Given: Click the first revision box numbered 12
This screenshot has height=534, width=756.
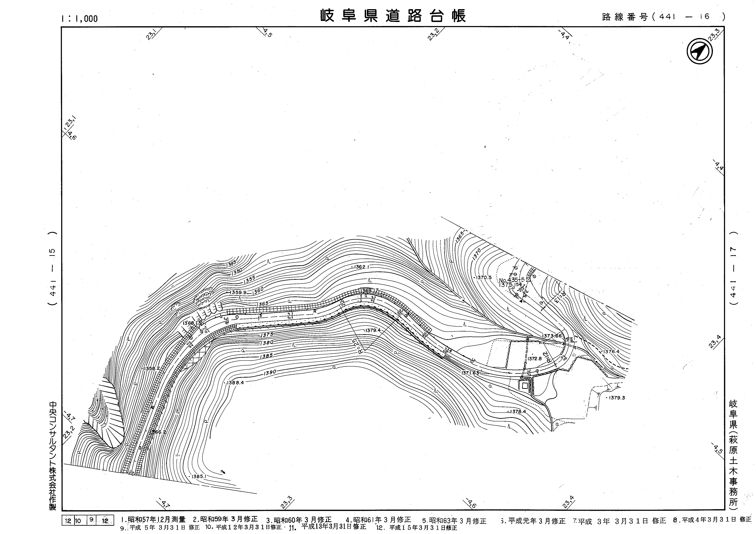Looking at the screenshot, I should pyautogui.click(x=68, y=520).
